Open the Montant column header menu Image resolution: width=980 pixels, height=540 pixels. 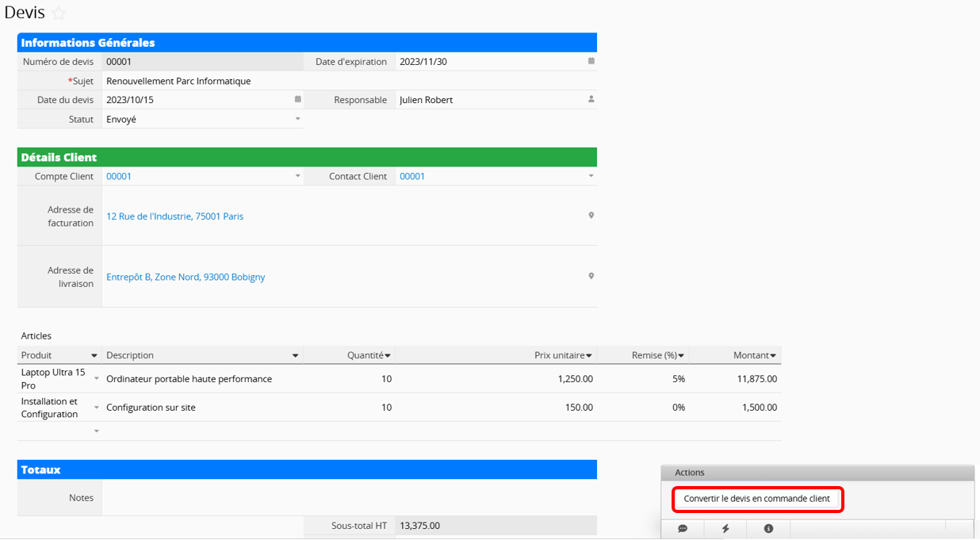tap(773, 356)
